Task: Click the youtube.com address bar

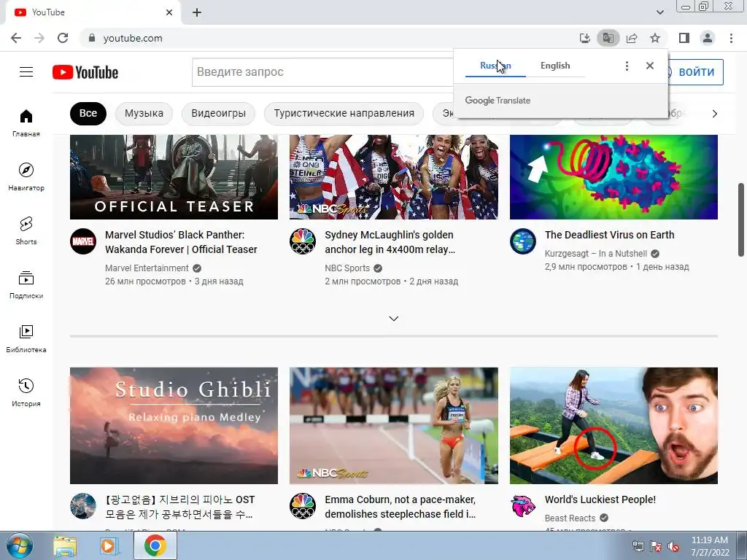Action: [x=329, y=38]
